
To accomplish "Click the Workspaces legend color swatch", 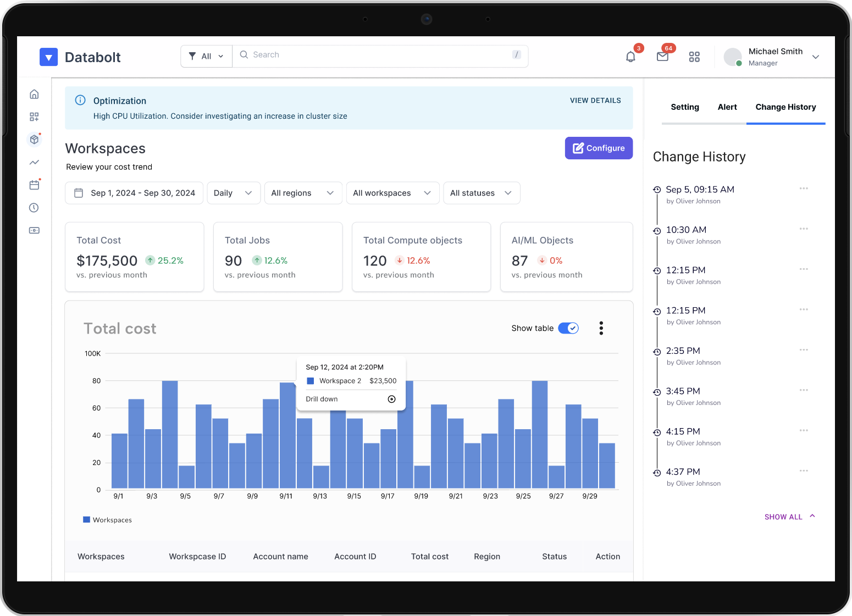I will (86, 519).
